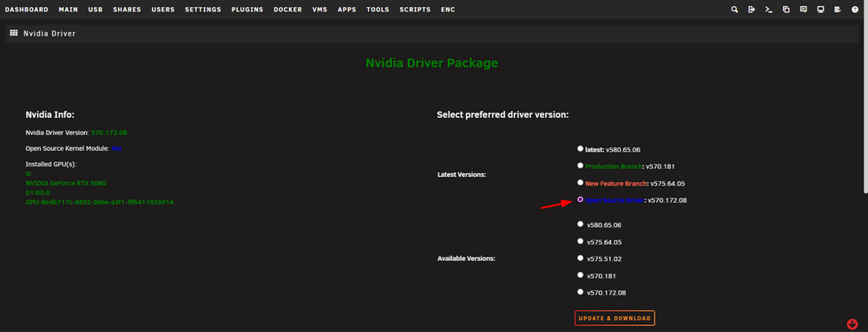The height and width of the screenshot is (332, 868).
Task: Click the logout icon in top bar
Action: [x=751, y=10]
